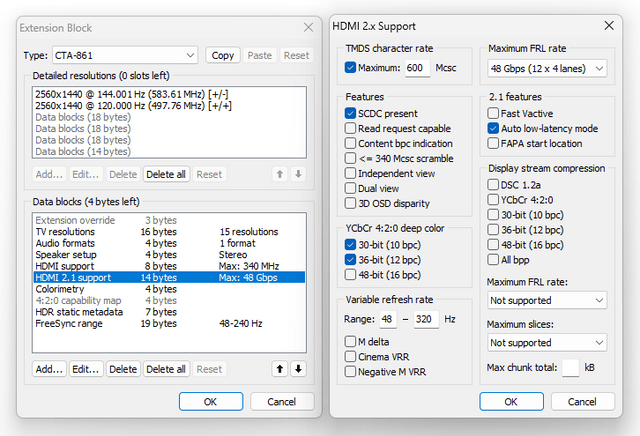640x436 pixels.
Task: Click TMDS Maximum 600 input field
Action: point(417,68)
